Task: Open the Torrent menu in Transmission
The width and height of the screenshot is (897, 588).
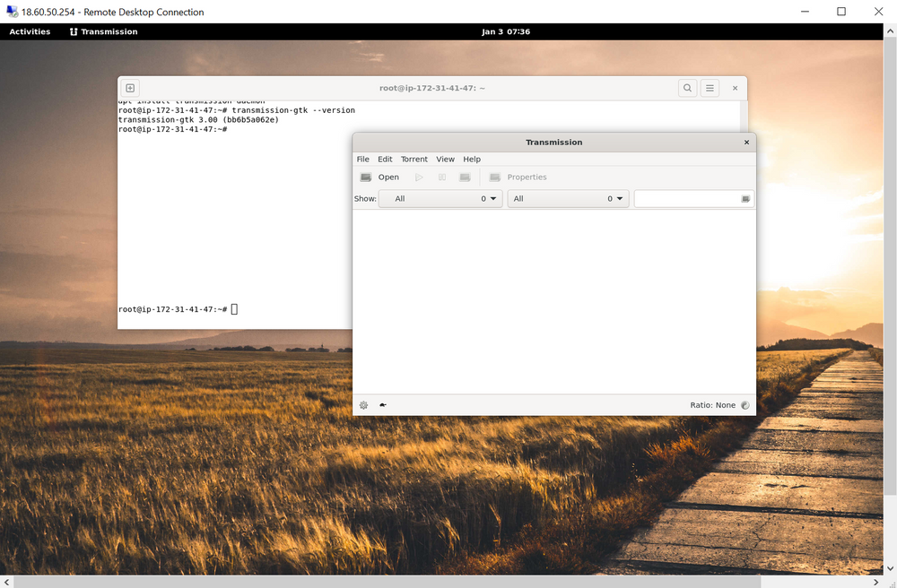Action: [414, 159]
